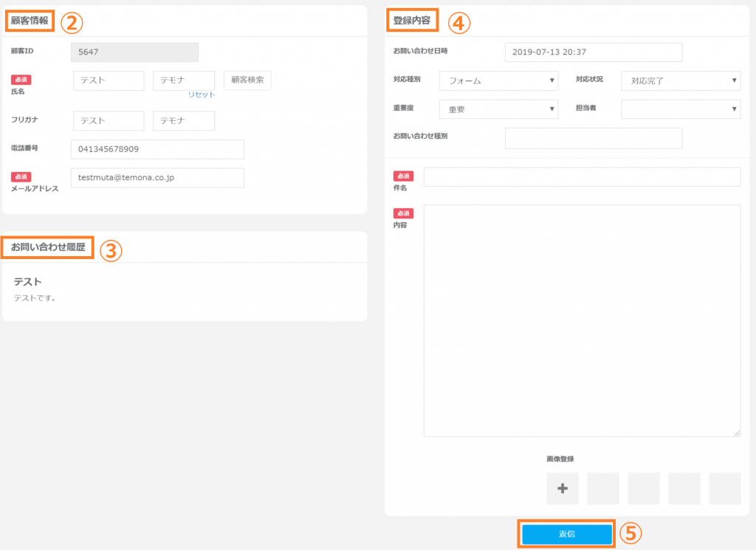756x550 pixels.
Task: Click the 件名 subject input field
Action: (x=582, y=177)
